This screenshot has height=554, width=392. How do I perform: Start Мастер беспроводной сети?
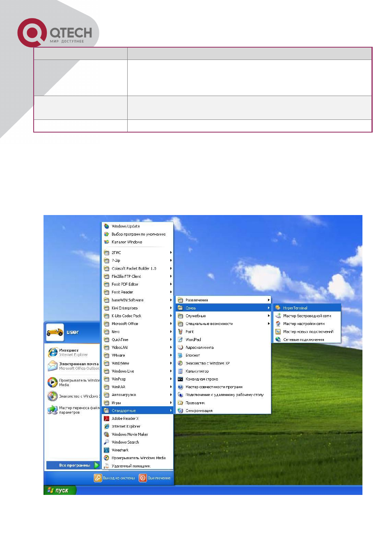(307, 316)
